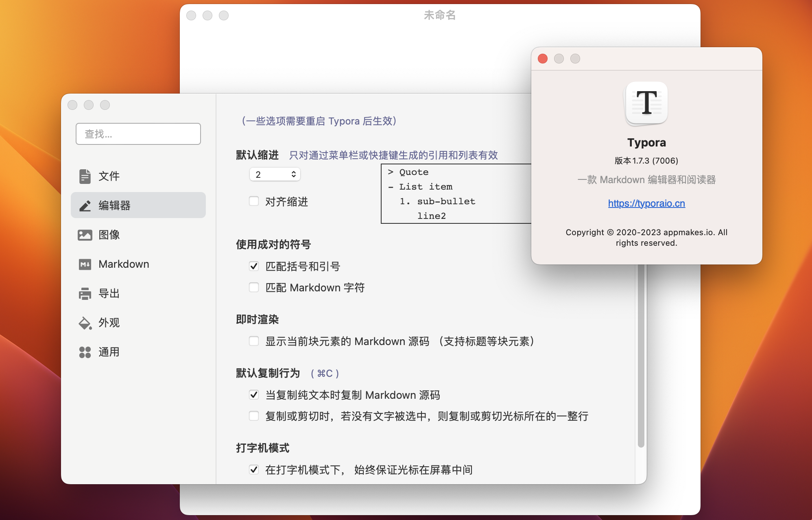
Task: Click the 编辑器 pencil icon in sidebar
Action: coord(85,205)
